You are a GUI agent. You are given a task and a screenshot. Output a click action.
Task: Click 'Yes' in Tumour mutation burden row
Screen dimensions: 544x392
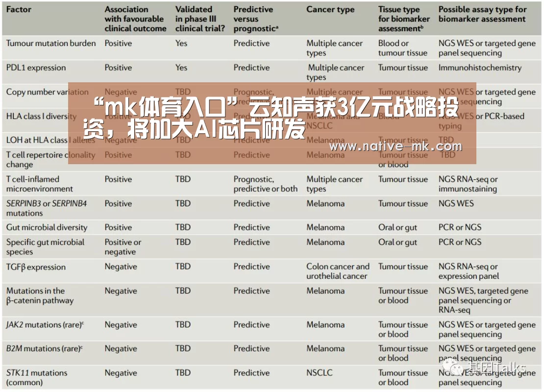pos(181,43)
